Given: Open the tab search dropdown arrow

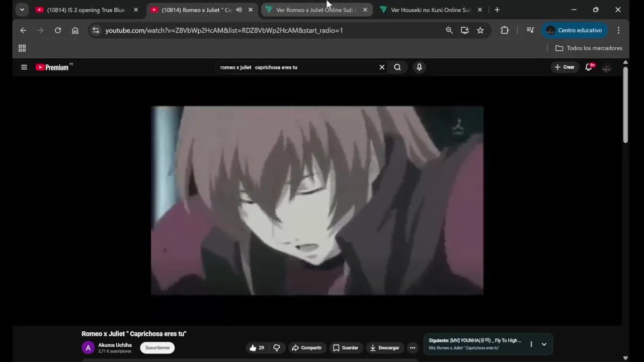Looking at the screenshot, I should [22, 10].
